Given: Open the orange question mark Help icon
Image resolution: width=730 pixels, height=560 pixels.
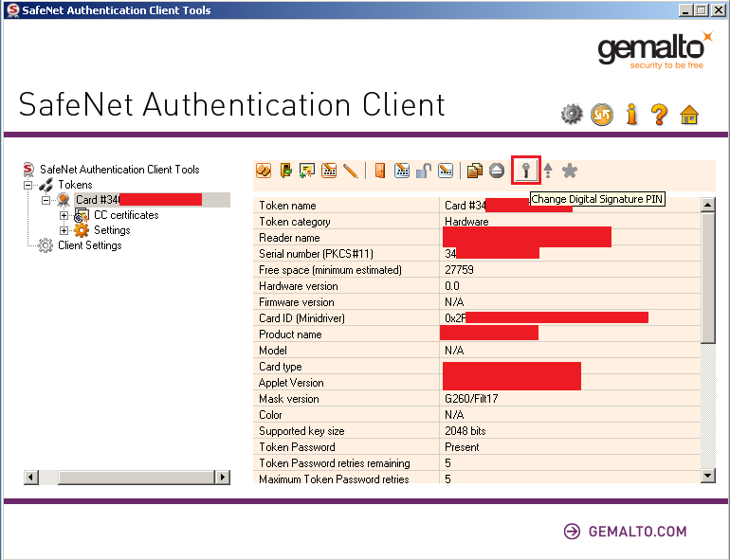Looking at the screenshot, I should (x=659, y=115).
